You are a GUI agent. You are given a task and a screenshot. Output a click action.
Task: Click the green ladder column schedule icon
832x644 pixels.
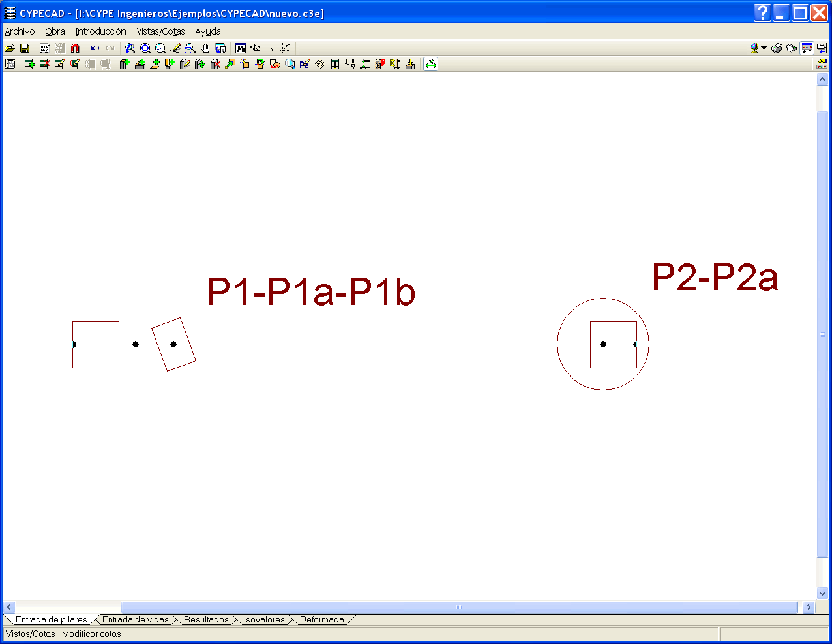(x=335, y=64)
